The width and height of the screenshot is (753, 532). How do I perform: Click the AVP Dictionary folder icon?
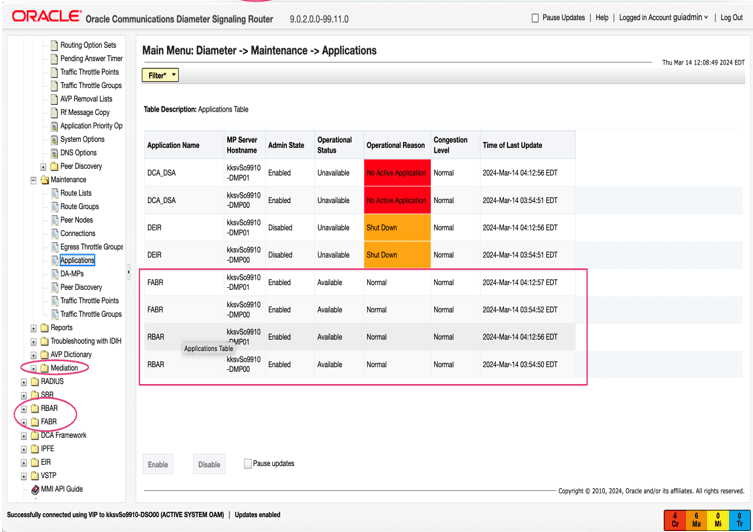[x=45, y=354]
